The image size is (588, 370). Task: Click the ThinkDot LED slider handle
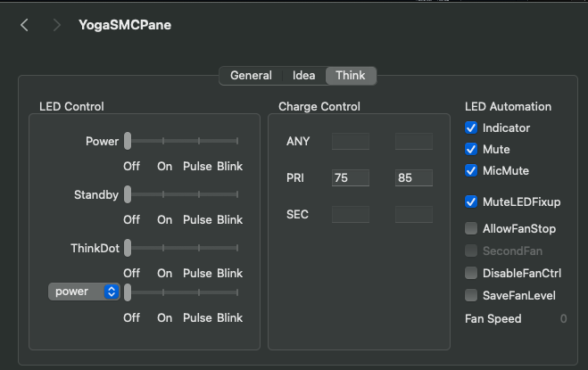tap(128, 248)
